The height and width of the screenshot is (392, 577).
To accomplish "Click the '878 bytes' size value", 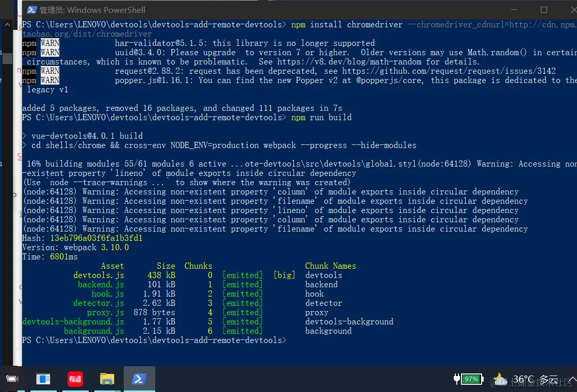I will coord(154,313).
